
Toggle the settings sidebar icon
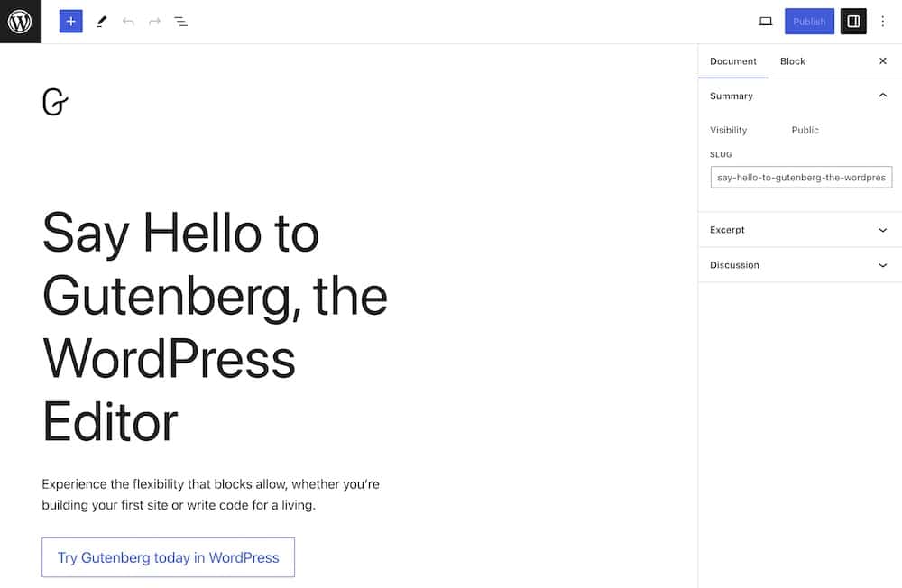(853, 22)
